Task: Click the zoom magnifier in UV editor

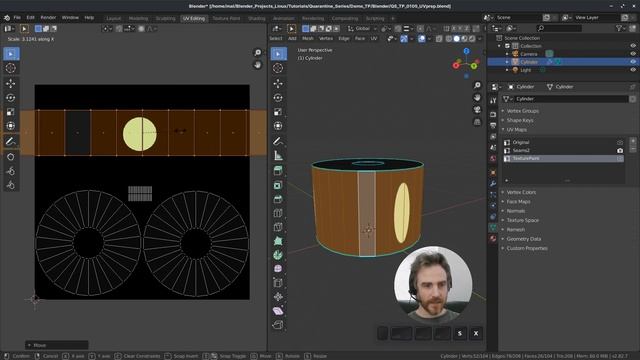Action: coord(258,53)
